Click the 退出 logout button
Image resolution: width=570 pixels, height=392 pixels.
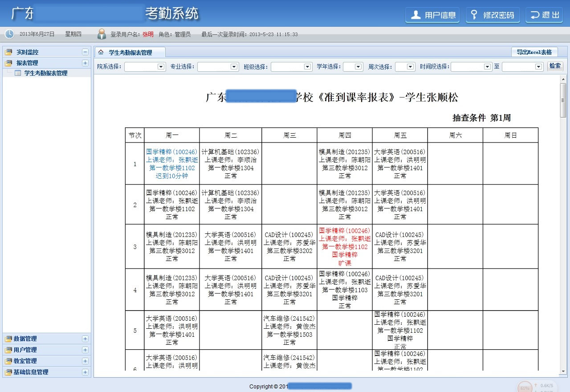point(544,15)
